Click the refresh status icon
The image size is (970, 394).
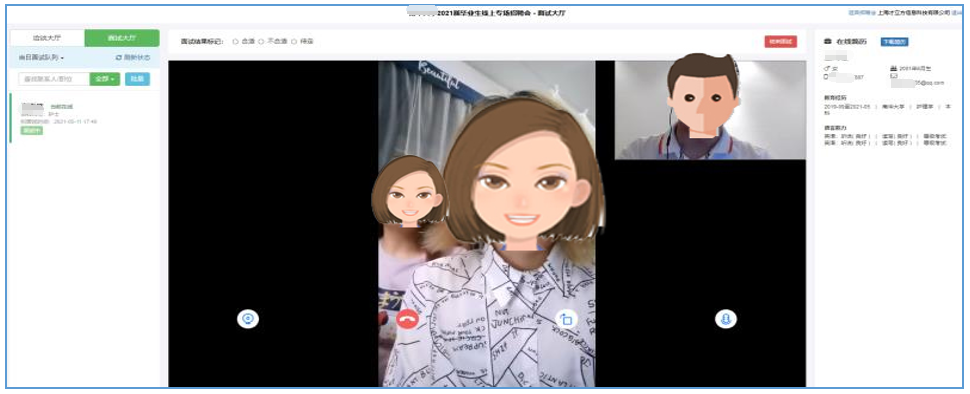click(119, 58)
